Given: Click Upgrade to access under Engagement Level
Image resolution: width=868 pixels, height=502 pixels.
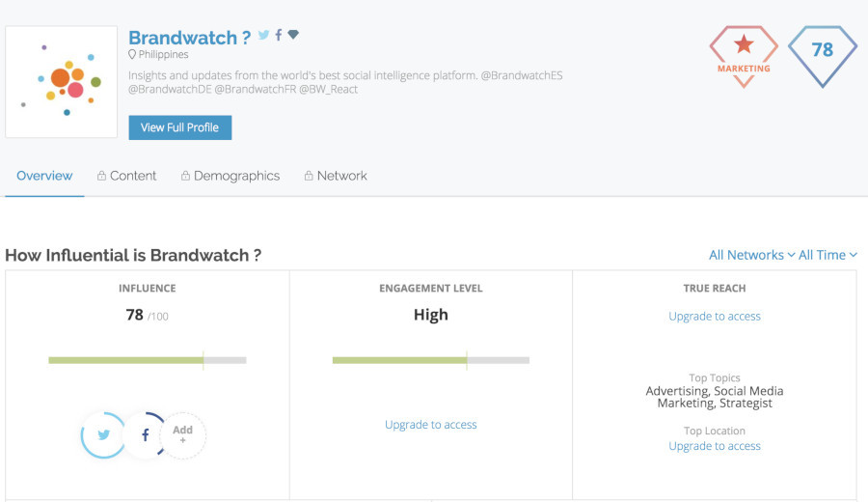Looking at the screenshot, I should click(x=431, y=425).
